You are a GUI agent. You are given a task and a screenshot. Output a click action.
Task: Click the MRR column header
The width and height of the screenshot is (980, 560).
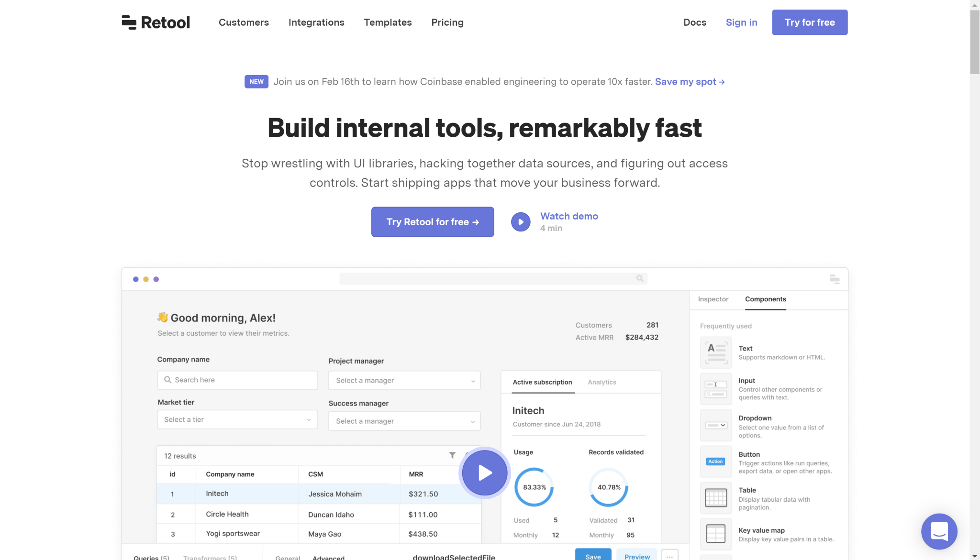click(x=416, y=474)
